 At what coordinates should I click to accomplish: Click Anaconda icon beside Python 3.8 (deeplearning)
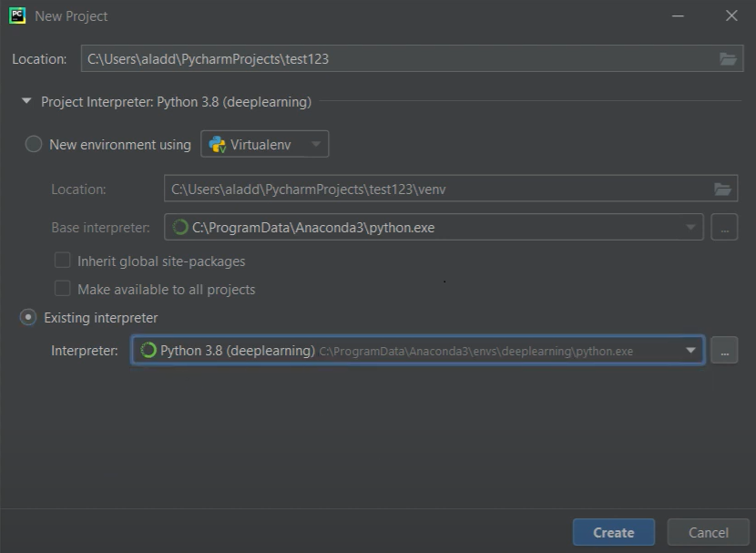[148, 350]
